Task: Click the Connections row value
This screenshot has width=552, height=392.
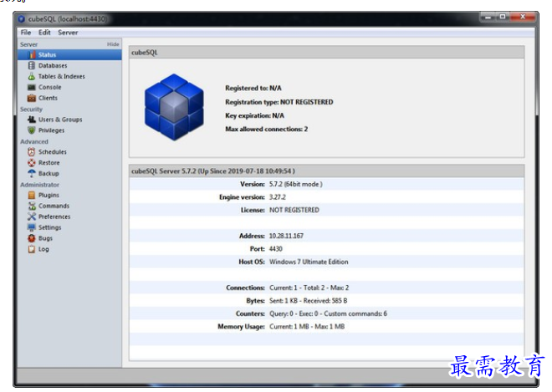Action: point(309,288)
